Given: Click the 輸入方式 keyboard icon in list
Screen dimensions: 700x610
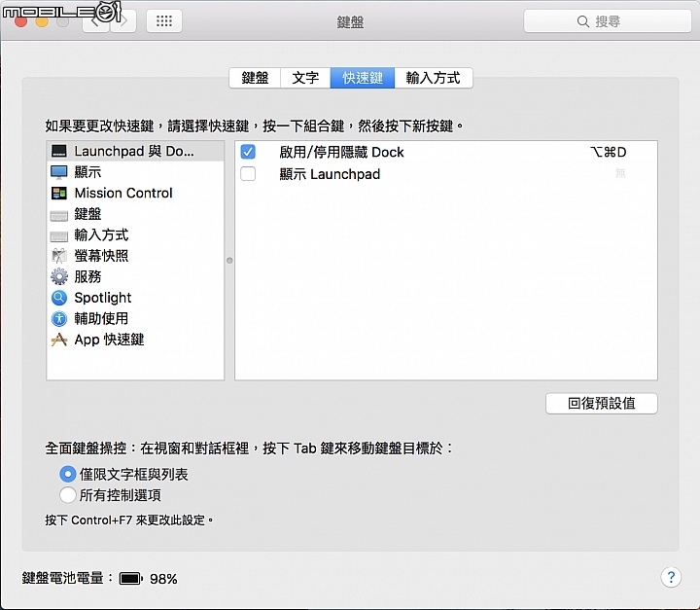Looking at the screenshot, I should pyautogui.click(x=59, y=236).
